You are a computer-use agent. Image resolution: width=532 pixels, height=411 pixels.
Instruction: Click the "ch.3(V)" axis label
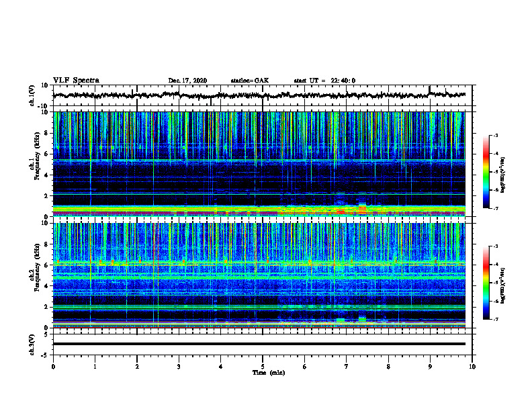[32, 345]
